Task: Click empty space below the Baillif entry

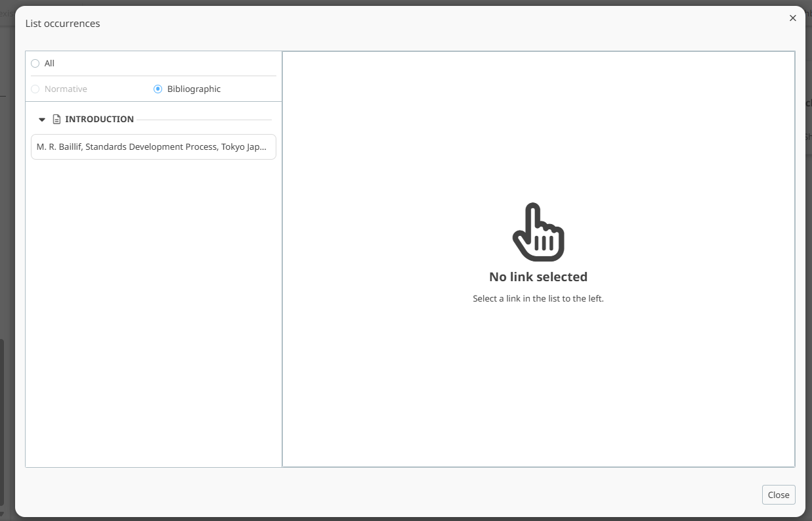Action: tap(153, 296)
